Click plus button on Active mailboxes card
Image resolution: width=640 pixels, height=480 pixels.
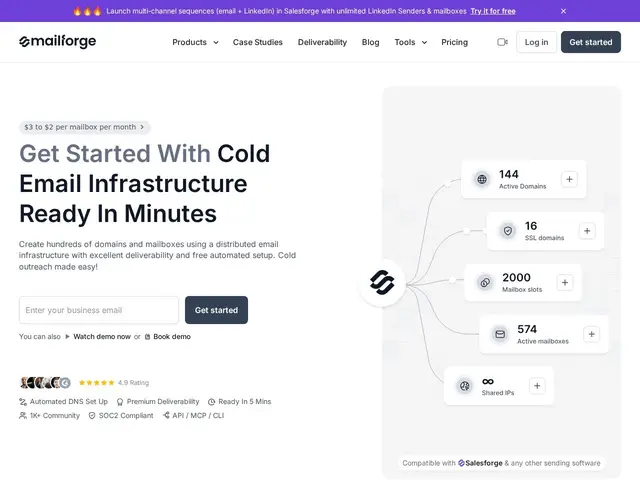(x=591, y=334)
